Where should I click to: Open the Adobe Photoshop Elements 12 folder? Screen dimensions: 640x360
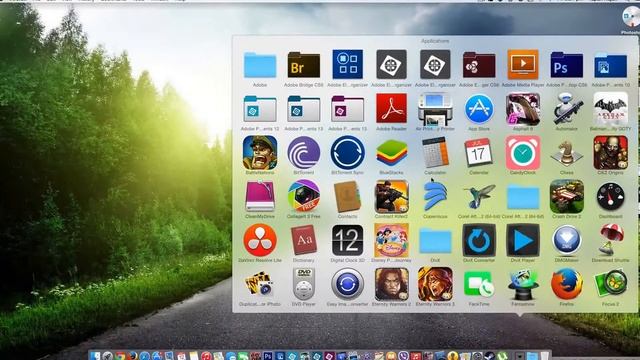[x=260, y=109]
